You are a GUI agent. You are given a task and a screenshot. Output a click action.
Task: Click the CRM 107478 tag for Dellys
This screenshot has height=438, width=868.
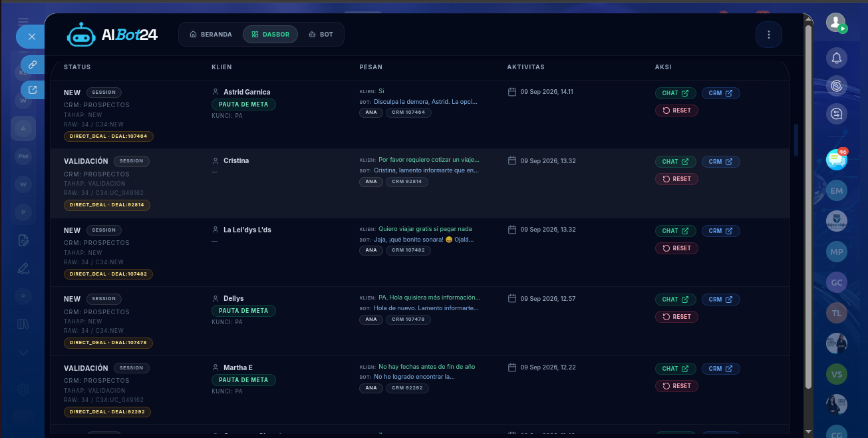tap(408, 320)
